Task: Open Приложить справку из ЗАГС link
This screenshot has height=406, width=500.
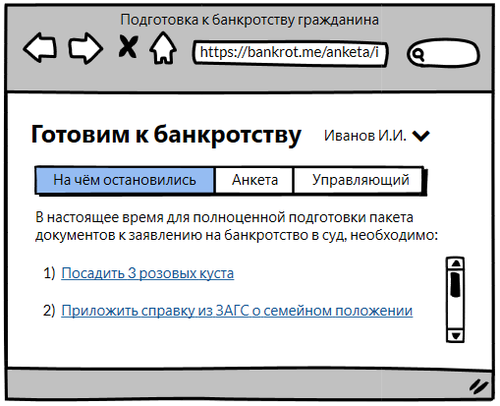Action: pyautogui.click(x=237, y=311)
